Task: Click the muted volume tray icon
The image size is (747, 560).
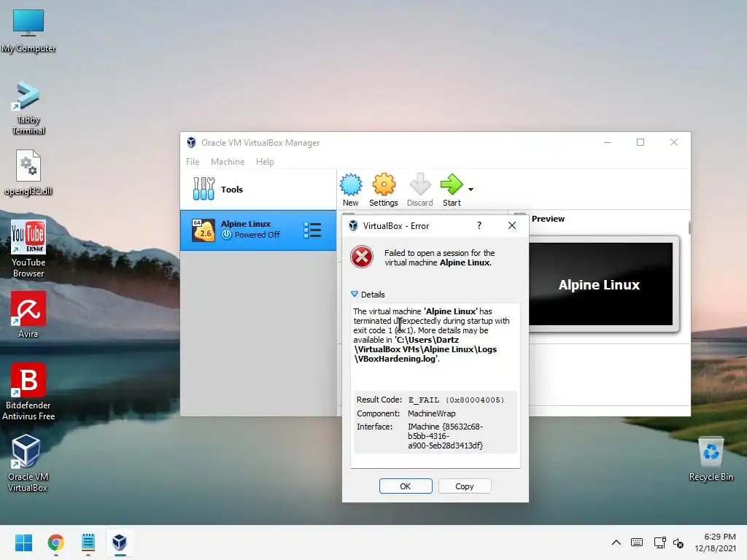Action: [678, 542]
